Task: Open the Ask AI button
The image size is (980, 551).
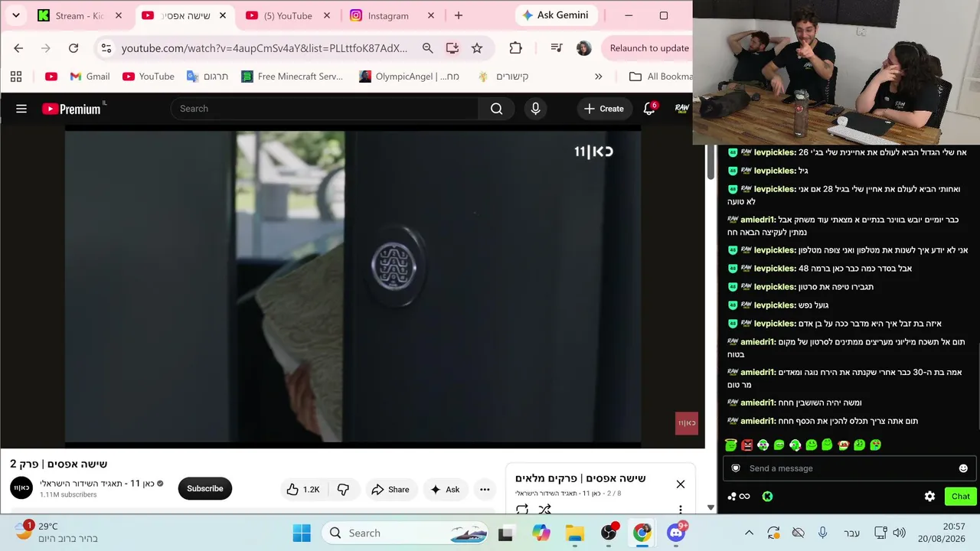Action: point(445,490)
